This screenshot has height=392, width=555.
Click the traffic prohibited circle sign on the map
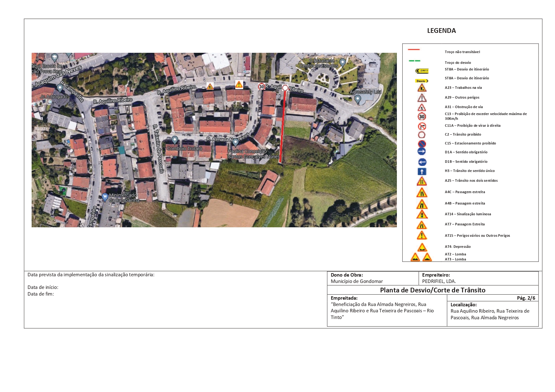[x=285, y=88]
